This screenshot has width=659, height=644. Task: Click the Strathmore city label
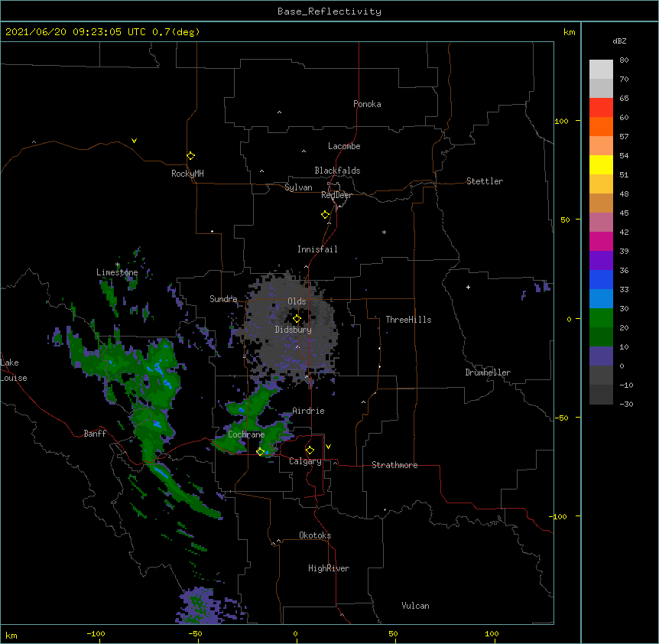(x=394, y=465)
